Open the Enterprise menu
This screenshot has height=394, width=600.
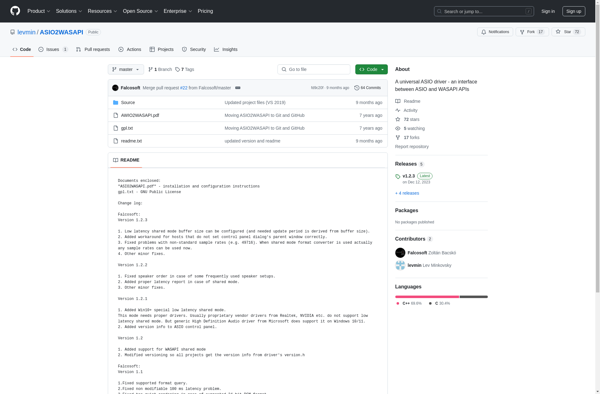point(178,11)
